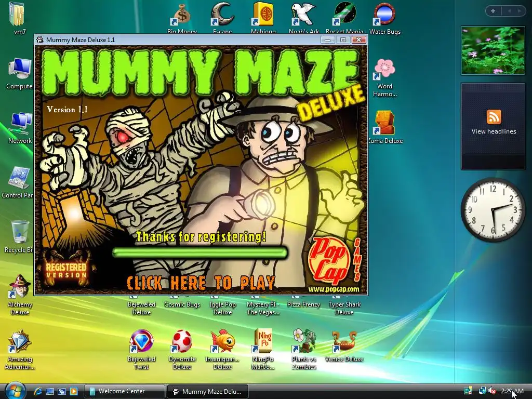Screen dimensions: 532x399
Task: Click the analog clock gadget
Action: tap(493, 210)
